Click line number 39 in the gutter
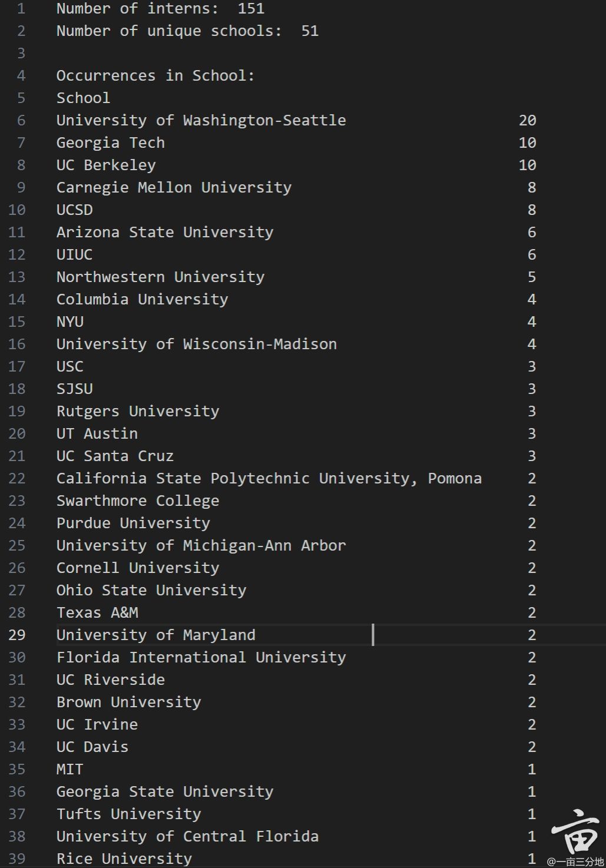Image resolution: width=606 pixels, height=868 pixels. click(x=17, y=859)
